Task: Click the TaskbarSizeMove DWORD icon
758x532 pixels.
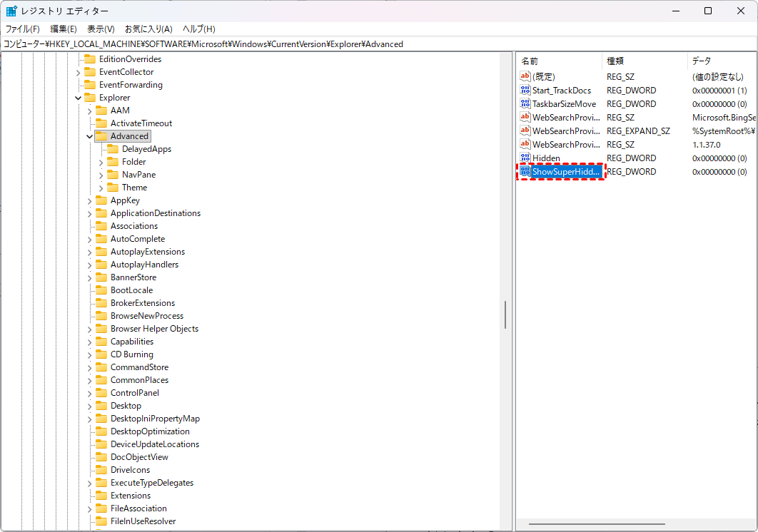Action: (525, 104)
